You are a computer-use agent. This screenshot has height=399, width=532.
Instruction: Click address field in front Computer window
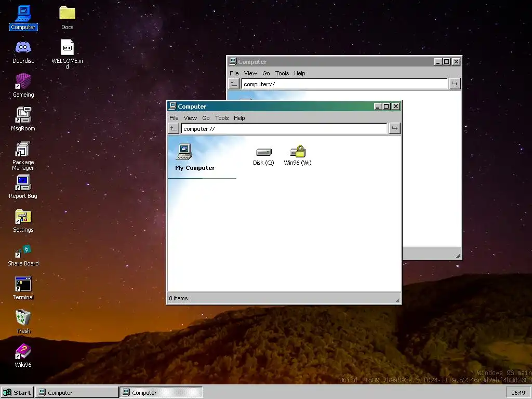coord(284,129)
